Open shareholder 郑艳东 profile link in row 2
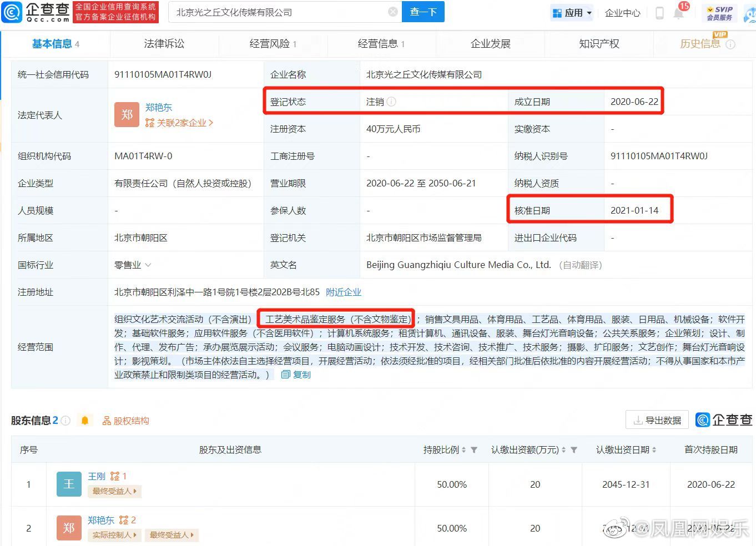 (101, 520)
